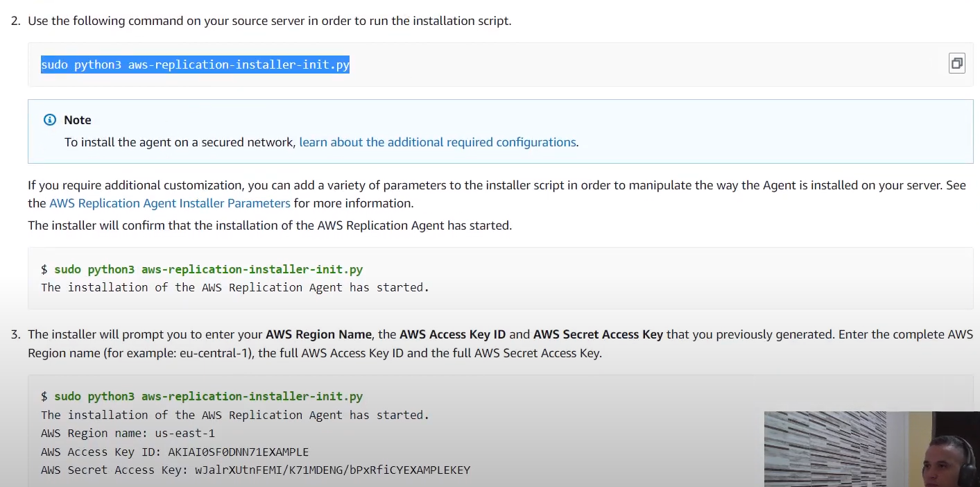Click bold 'AWS Region Name' in step 3
Screen dimensions: 980x487
tap(319, 334)
